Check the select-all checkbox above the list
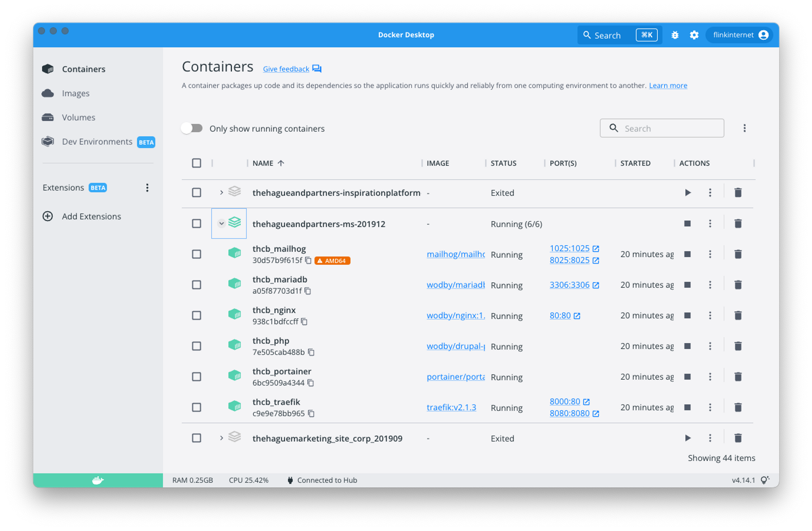 pyautogui.click(x=197, y=163)
